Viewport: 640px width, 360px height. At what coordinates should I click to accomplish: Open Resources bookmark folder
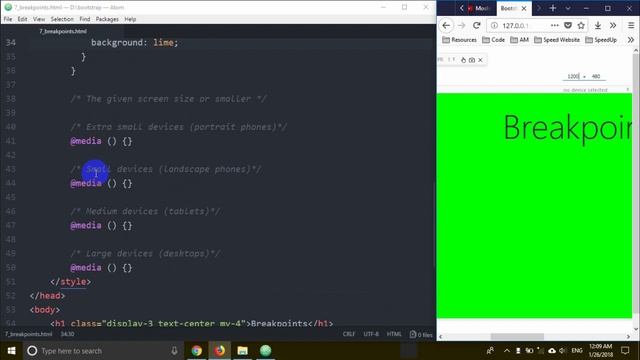(x=460, y=40)
